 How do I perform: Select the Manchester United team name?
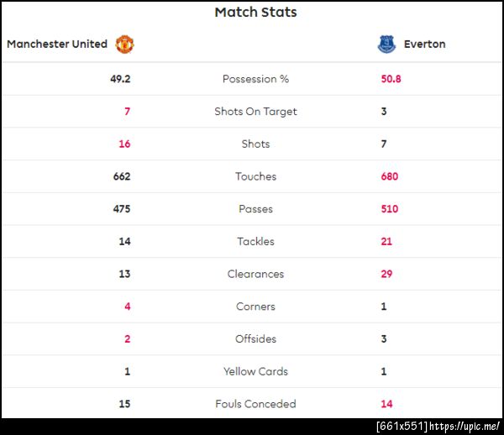57,44
